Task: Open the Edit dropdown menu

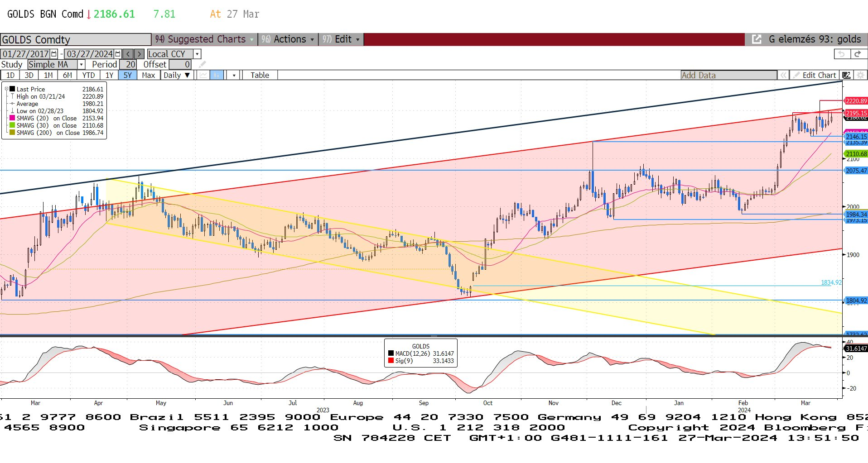Action: tap(341, 39)
